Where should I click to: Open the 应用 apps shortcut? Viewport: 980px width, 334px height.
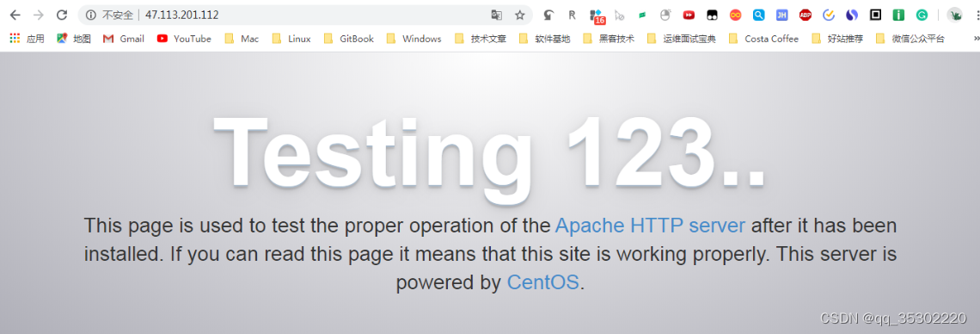point(27,39)
